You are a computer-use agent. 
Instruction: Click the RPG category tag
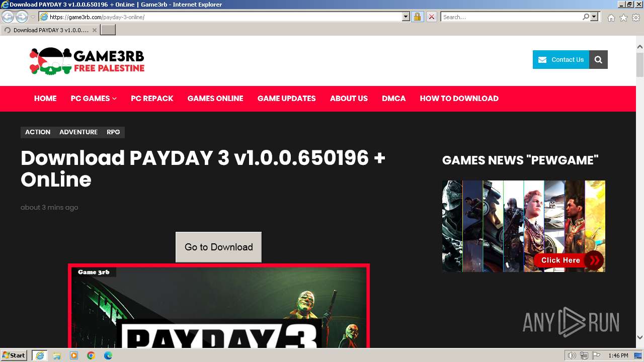pyautogui.click(x=113, y=132)
